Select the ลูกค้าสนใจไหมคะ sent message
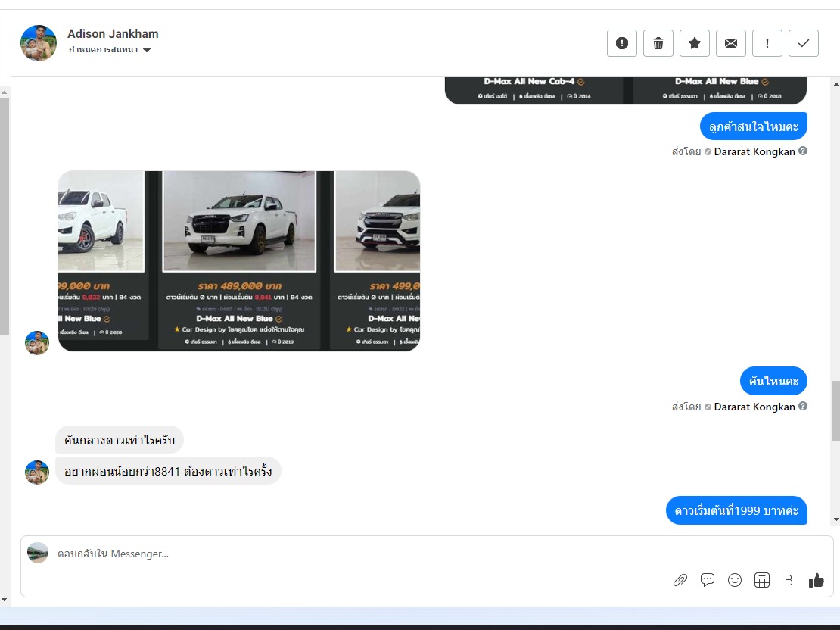 tap(753, 126)
